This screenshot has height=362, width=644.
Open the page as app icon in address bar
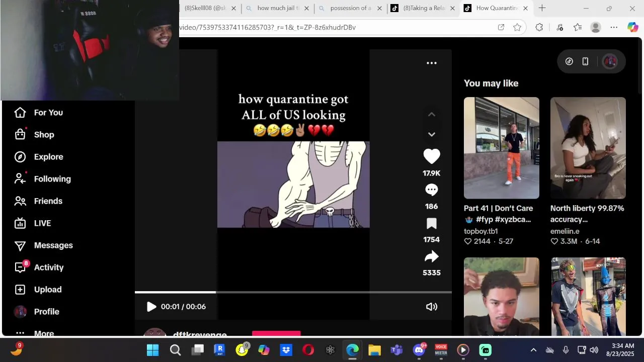(x=501, y=27)
